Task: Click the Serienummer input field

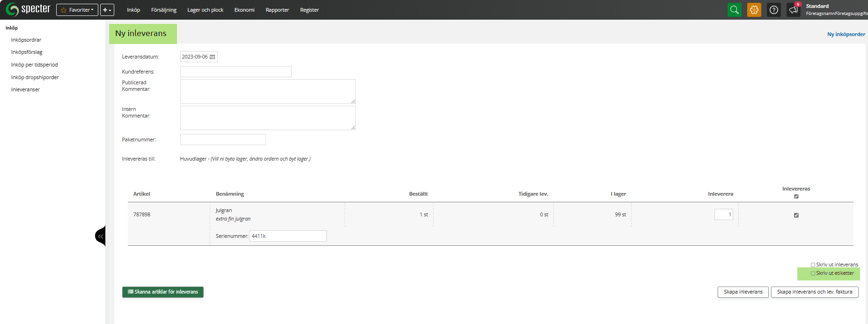Action: click(x=288, y=236)
